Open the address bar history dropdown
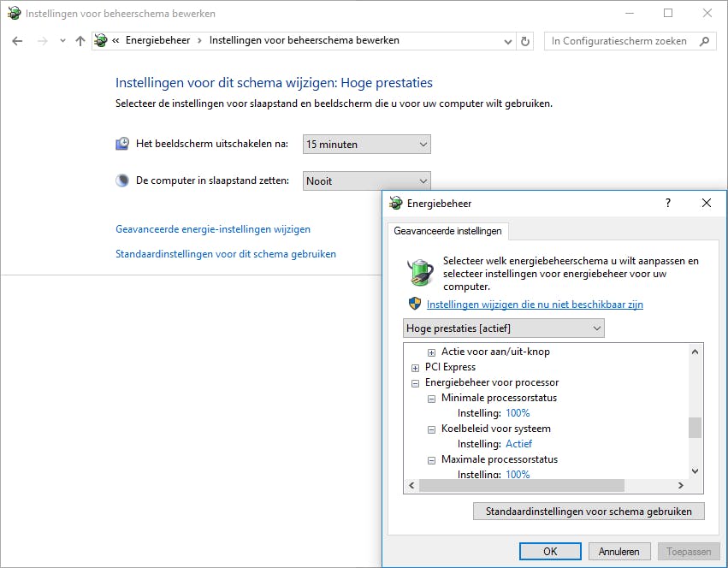Screen dimensions: 728x568 pyautogui.click(x=508, y=42)
